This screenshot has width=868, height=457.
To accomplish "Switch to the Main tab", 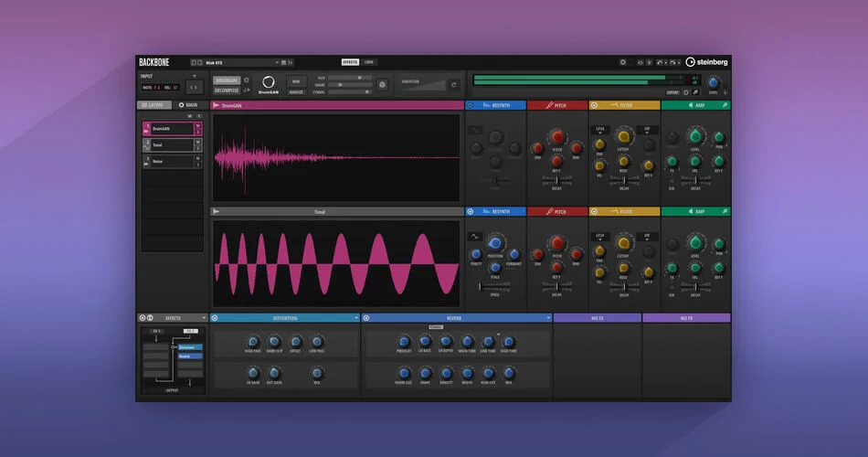I will (x=188, y=105).
